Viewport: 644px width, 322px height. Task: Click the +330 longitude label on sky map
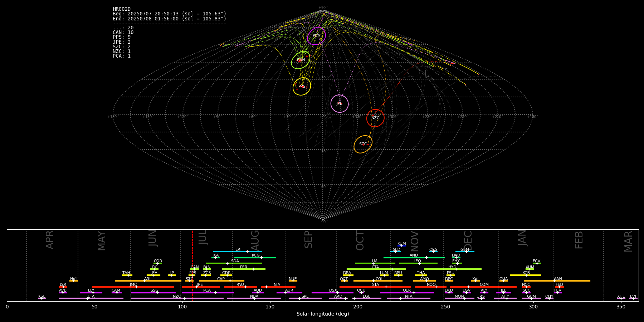[357, 117]
